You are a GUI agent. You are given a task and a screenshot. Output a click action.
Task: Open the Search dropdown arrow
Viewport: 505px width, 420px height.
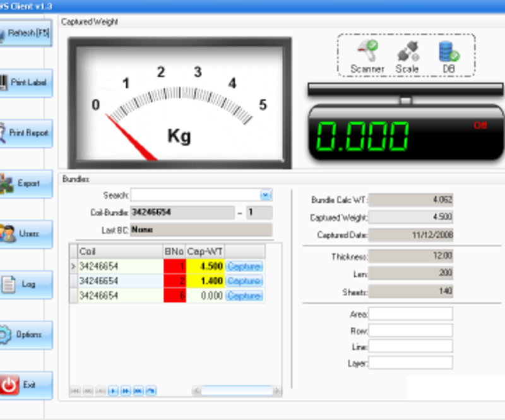[266, 195]
